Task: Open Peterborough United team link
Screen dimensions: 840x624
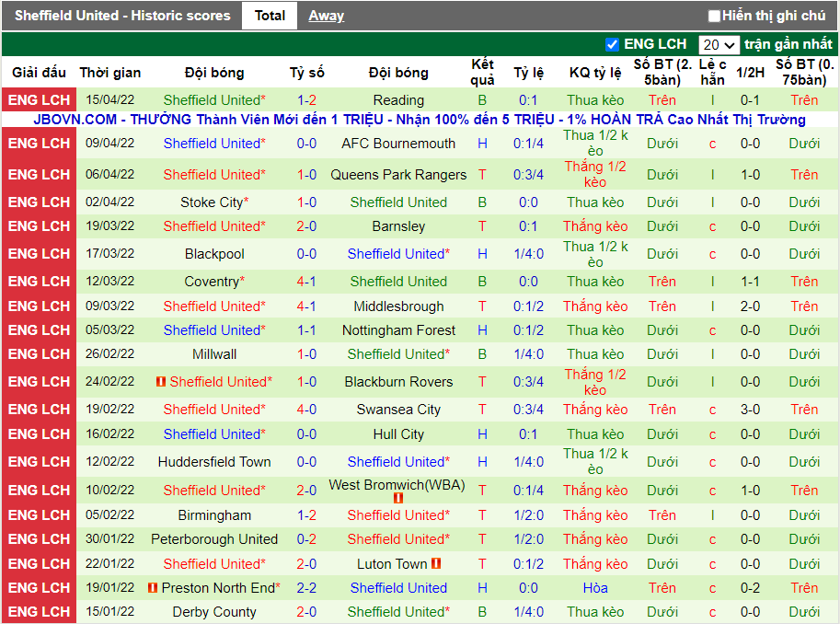Action: pos(214,539)
